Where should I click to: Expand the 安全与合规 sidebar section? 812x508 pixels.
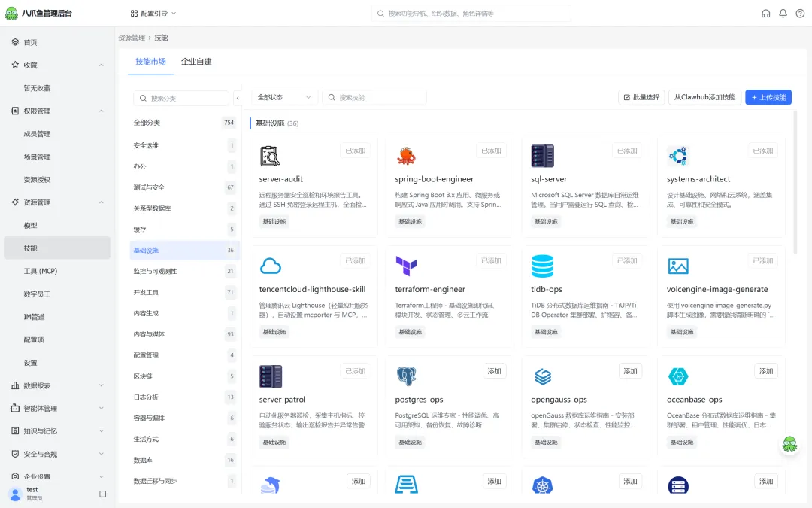[x=101, y=454]
